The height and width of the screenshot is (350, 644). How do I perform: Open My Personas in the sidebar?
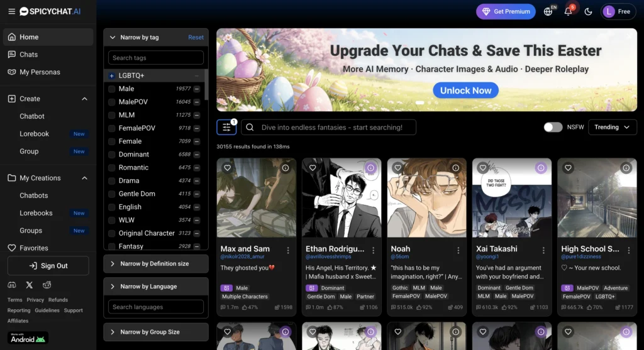click(x=40, y=72)
